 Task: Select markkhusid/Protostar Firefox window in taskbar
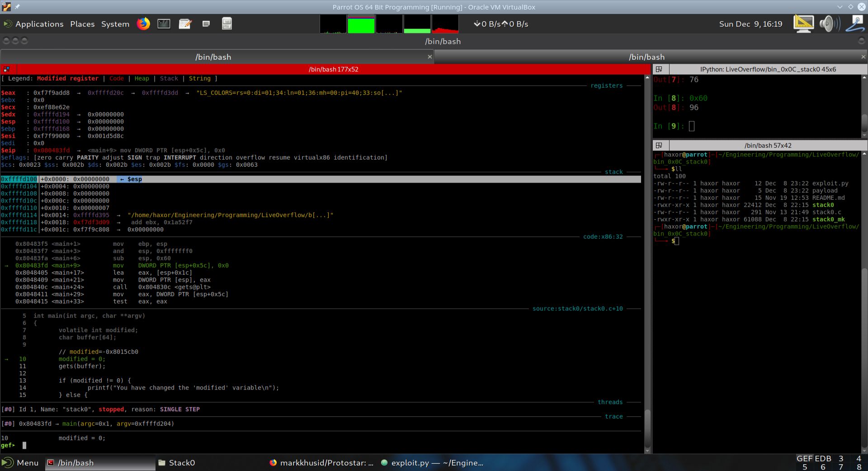[321, 462]
